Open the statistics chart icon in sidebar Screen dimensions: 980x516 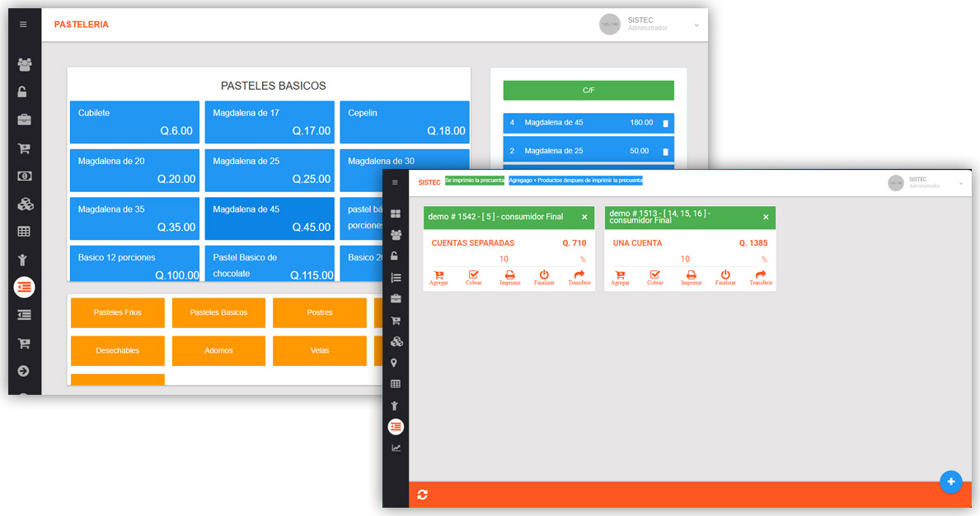point(396,448)
